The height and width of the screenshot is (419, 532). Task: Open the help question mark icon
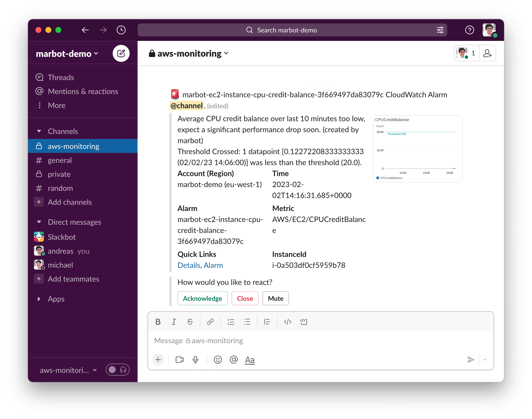pyautogui.click(x=469, y=30)
